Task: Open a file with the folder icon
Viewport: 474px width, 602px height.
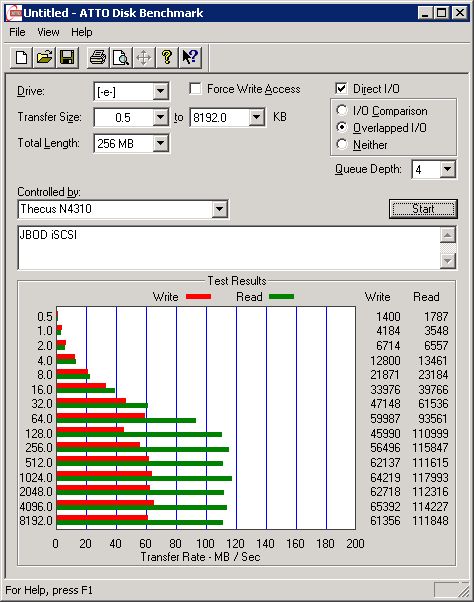Action: (44, 58)
